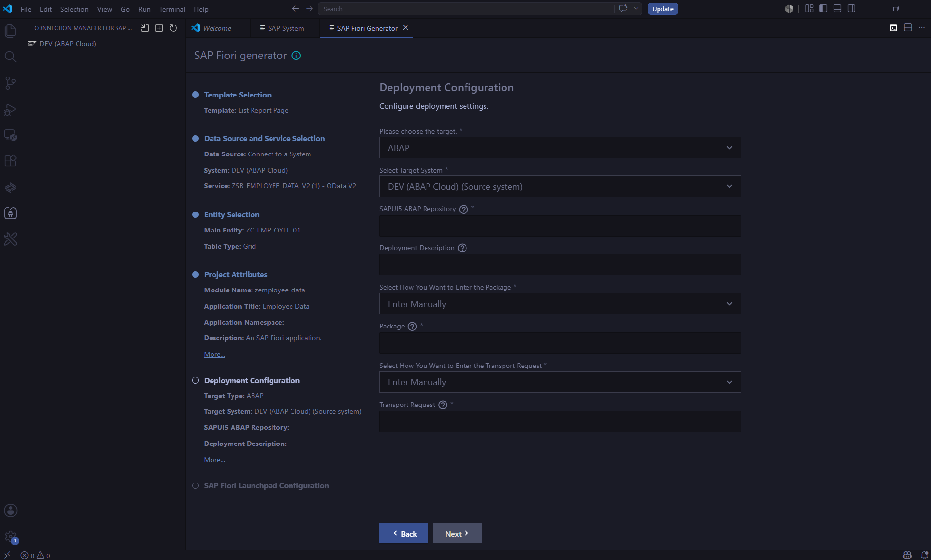This screenshot has height=560, width=931.
Task: Open the Run and Debug view
Action: pyautogui.click(x=10, y=109)
